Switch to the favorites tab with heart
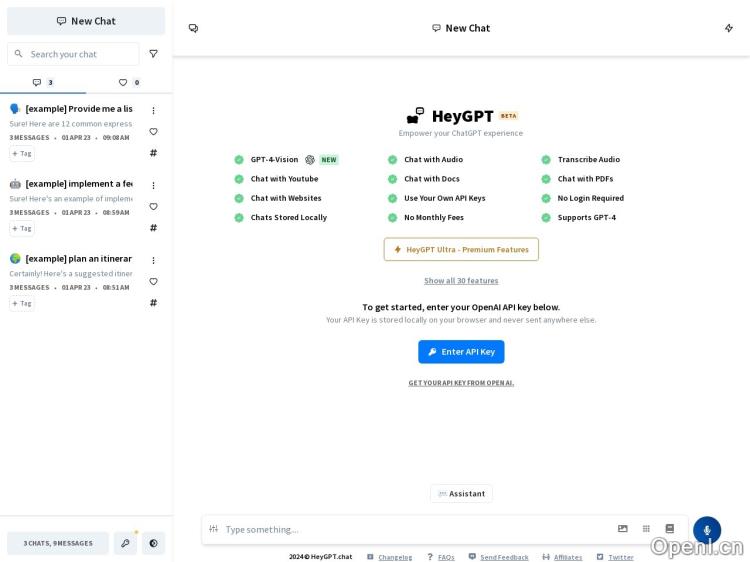This screenshot has width=750, height=562. click(x=129, y=83)
